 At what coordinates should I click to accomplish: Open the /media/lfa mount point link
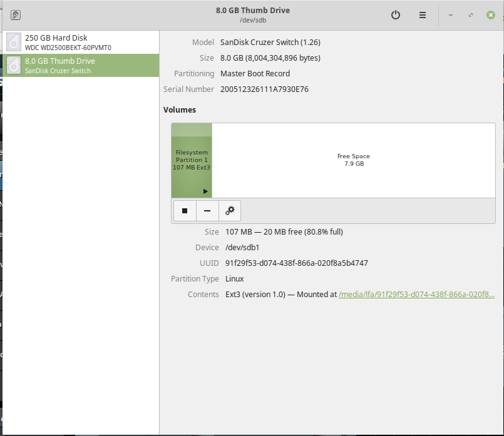(416, 295)
